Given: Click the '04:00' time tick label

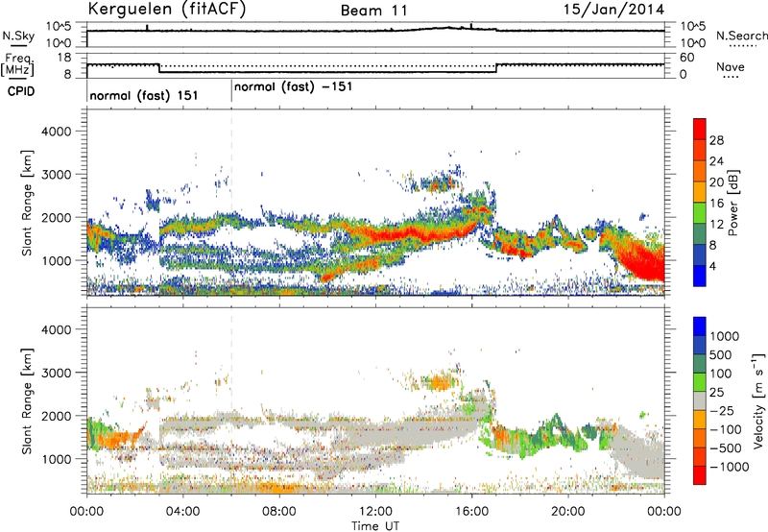Looking at the screenshot, I should [x=182, y=512].
